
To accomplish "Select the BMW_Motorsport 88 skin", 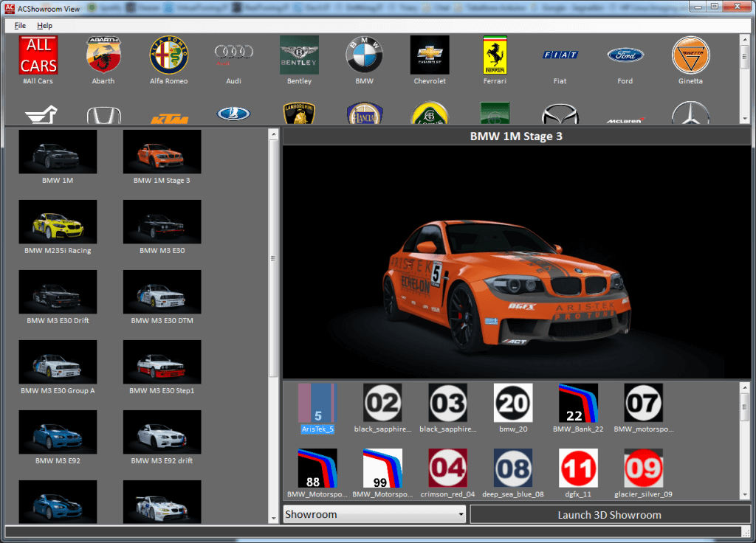I will point(317,468).
